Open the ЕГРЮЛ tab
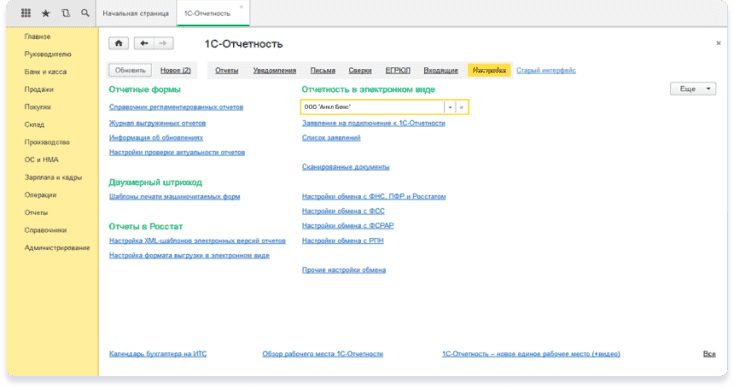This screenshot has width=734, height=388. pos(398,70)
